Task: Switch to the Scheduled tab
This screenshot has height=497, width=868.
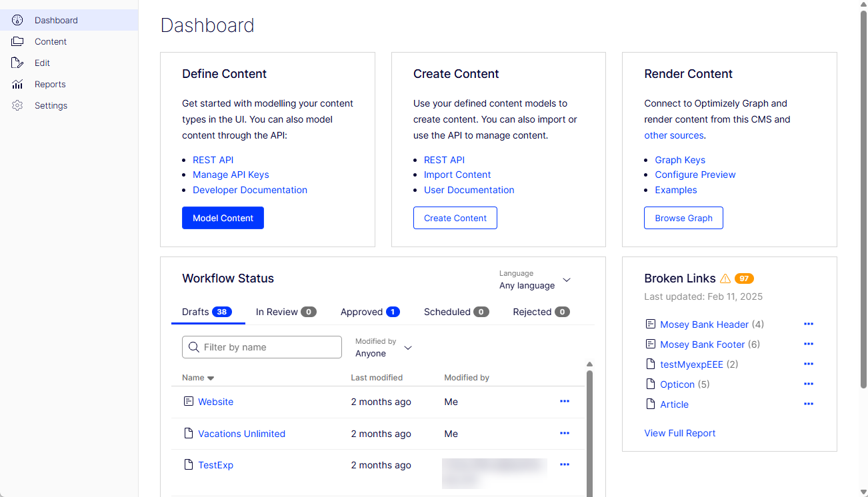Action: 457,312
